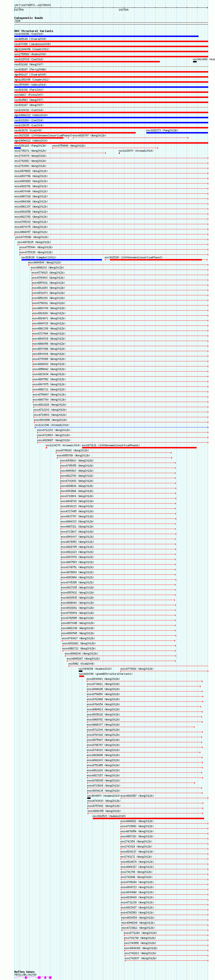Open variant nsv1029719 (Coe2014)
This screenshot has height=980, width=215.
[x=29, y=59]
